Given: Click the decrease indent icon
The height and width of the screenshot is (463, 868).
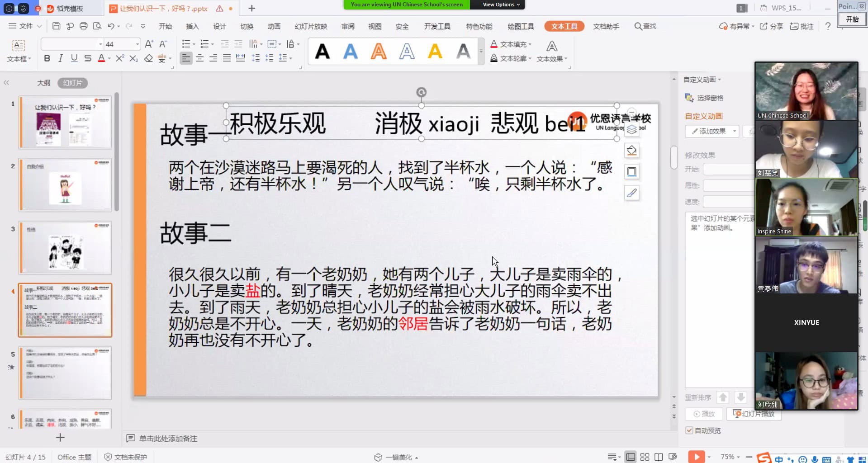Looking at the screenshot, I should pos(224,44).
